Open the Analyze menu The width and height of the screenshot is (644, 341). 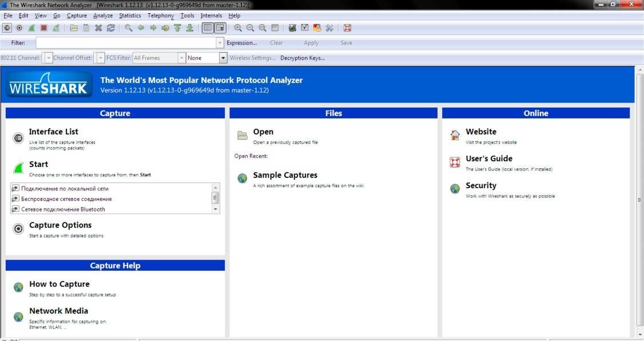coord(103,15)
